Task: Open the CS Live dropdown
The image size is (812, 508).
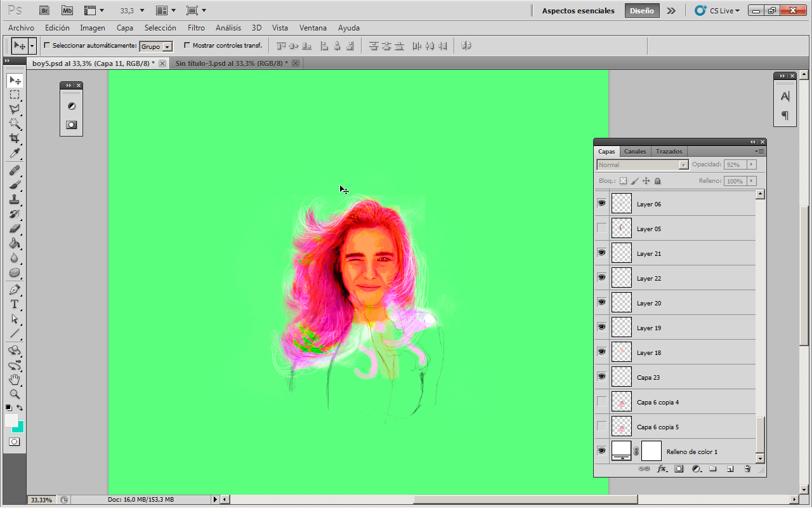Action: coord(717,11)
